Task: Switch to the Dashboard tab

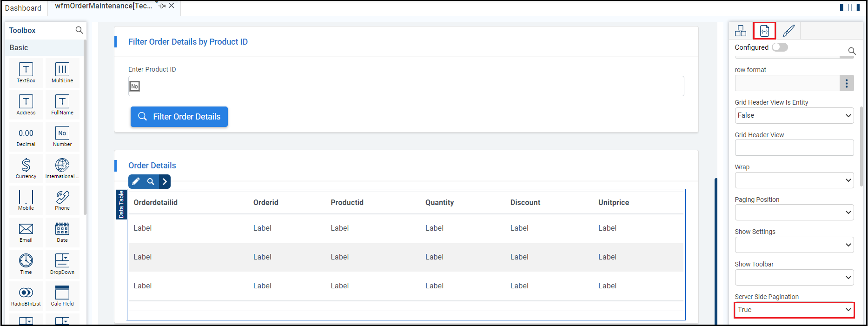Action: [x=23, y=8]
